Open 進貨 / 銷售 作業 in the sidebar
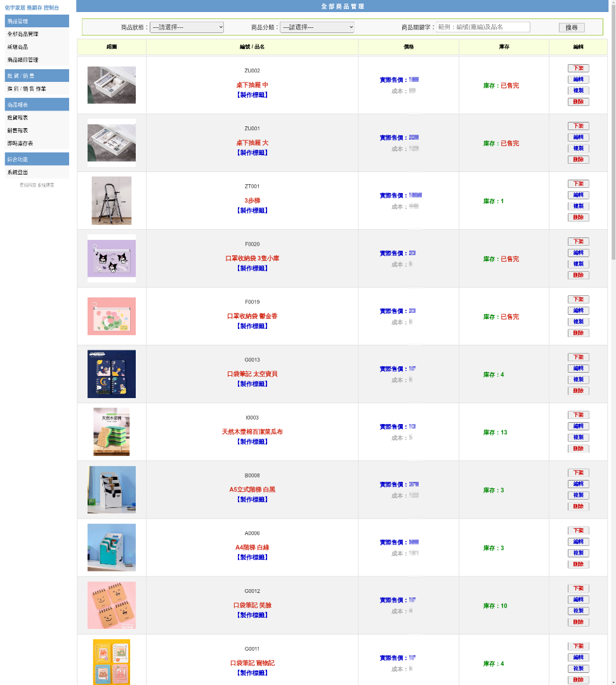The image size is (616, 685). (x=27, y=89)
